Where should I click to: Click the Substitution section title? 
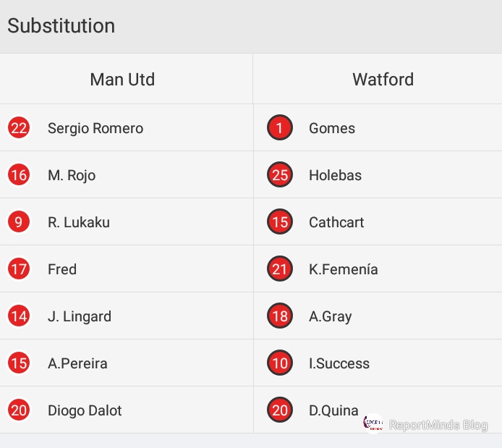(x=61, y=25)
